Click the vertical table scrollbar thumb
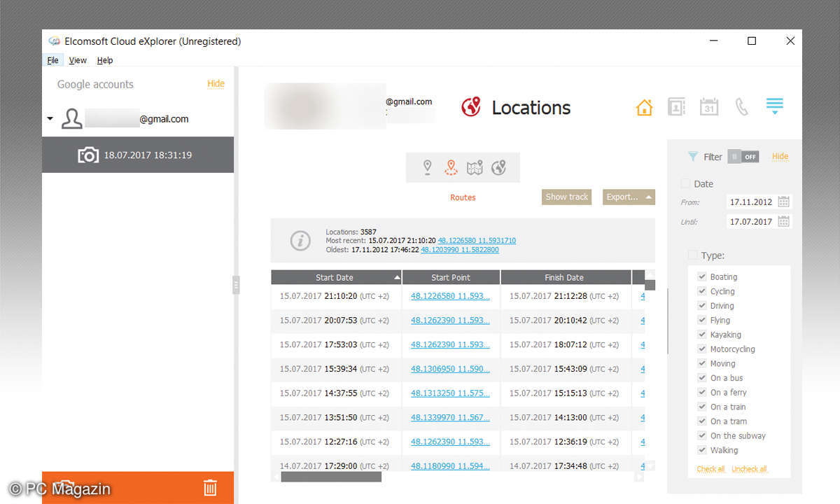Viewport: 840px width, 504px height. point(650,285)
